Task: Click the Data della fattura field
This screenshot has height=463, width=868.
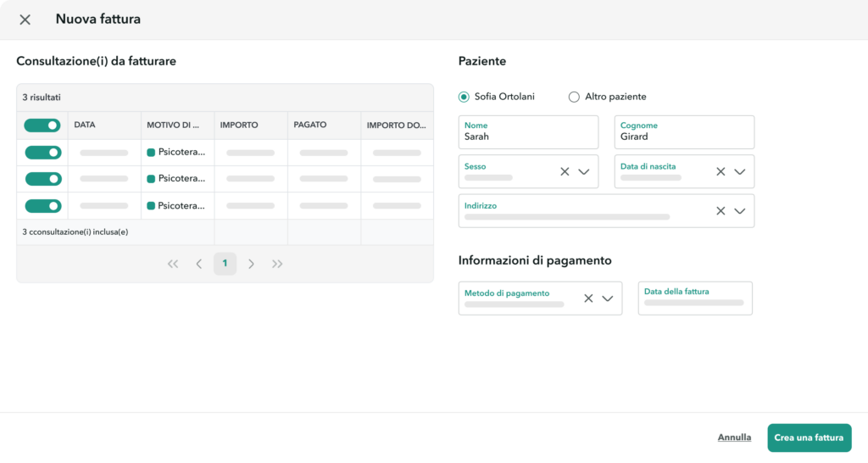Action: (695, 298)
